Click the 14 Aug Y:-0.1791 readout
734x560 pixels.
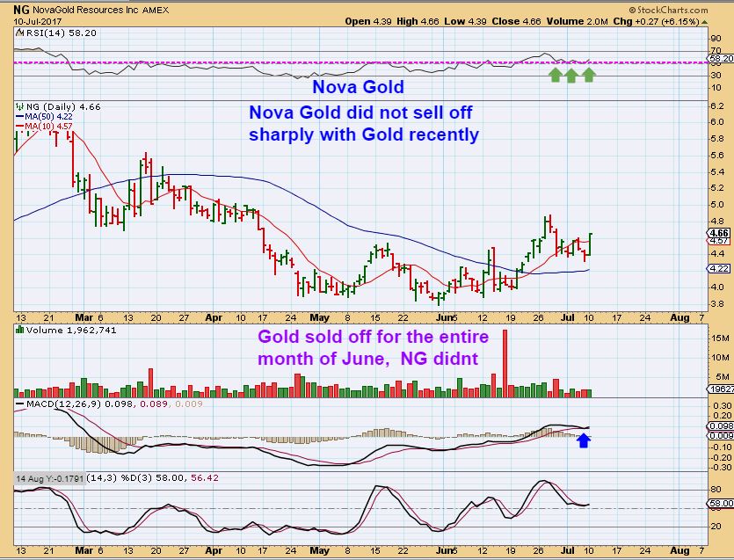pos(49,478)
